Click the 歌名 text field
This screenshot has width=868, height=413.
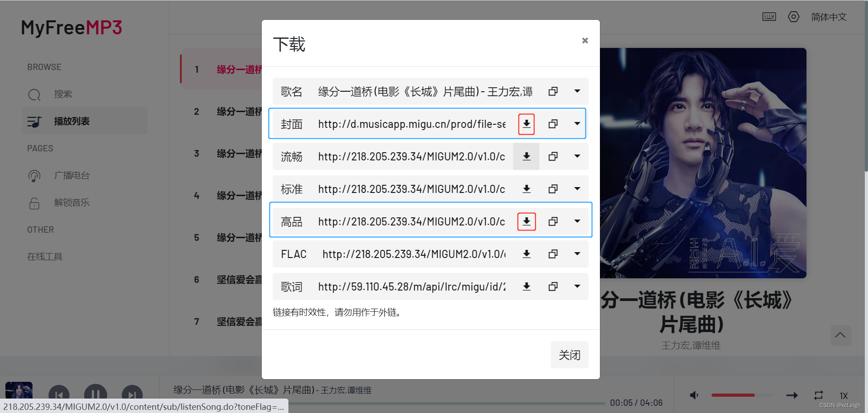tap(425, 91)
